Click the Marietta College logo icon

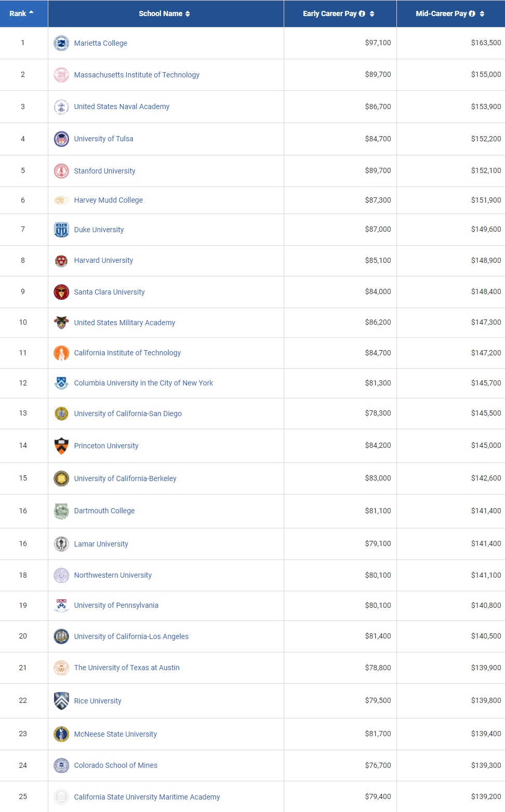coord(61,43)
